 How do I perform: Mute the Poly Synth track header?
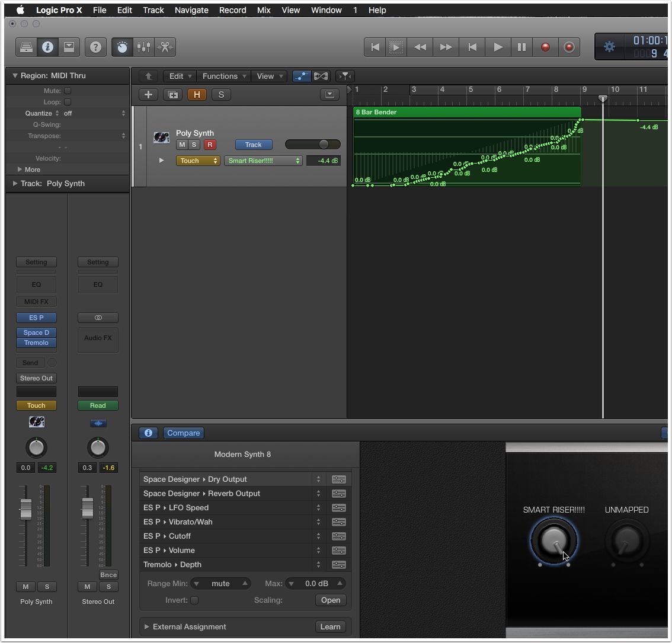182,145
